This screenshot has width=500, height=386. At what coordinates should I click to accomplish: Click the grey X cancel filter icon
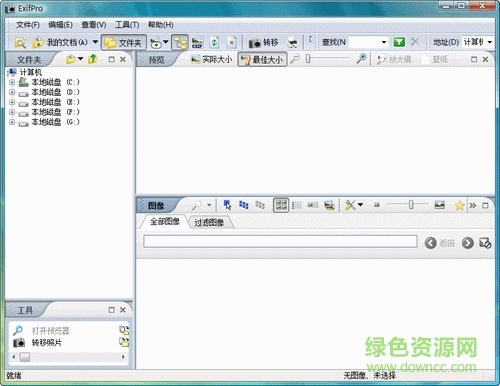(x=415, y=42)
